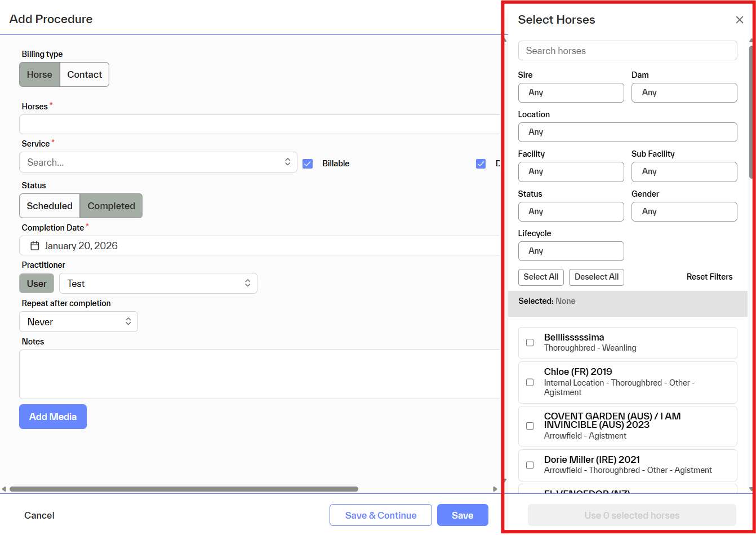Screen dimensions: 756x535
Task: Switch billing type to Contact
Action: pyautogui.click(x=85, y=74)
